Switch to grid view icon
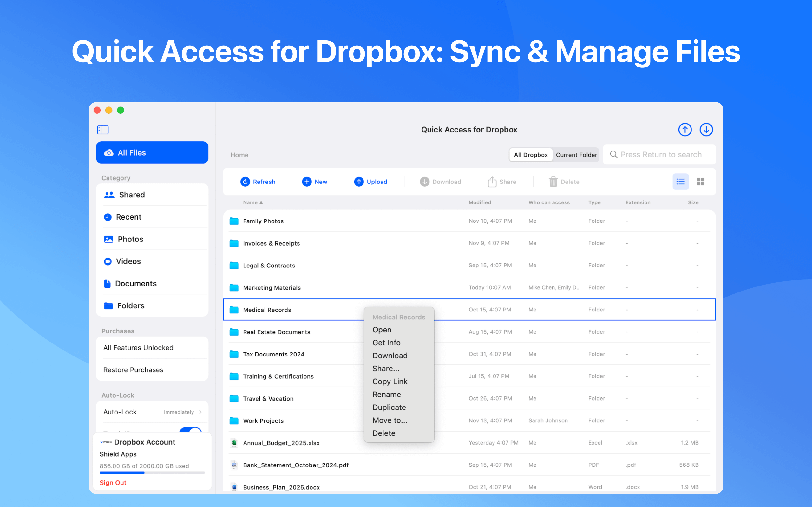This screenshot has width=812, height=507. (701, 182)
